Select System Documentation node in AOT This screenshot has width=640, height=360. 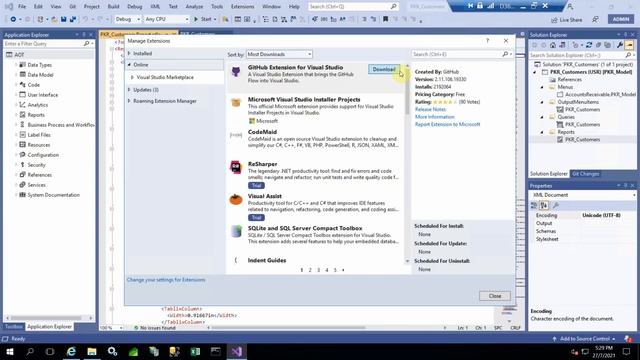coord(53,195)
